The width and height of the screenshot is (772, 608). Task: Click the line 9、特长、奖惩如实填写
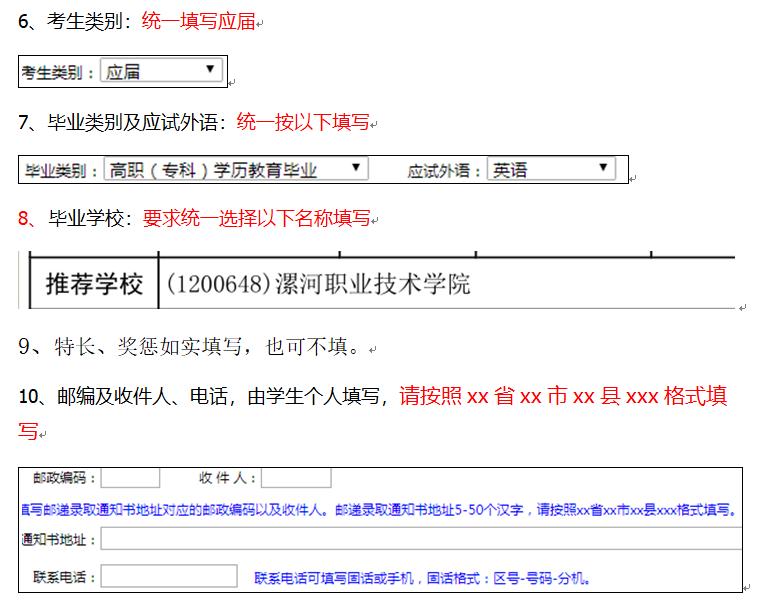[190, 347]
